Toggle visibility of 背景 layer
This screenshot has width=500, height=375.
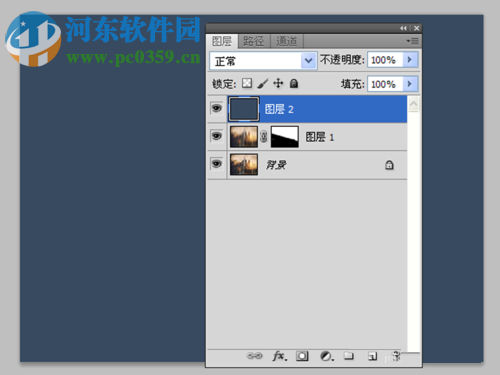tap(217, 164)
